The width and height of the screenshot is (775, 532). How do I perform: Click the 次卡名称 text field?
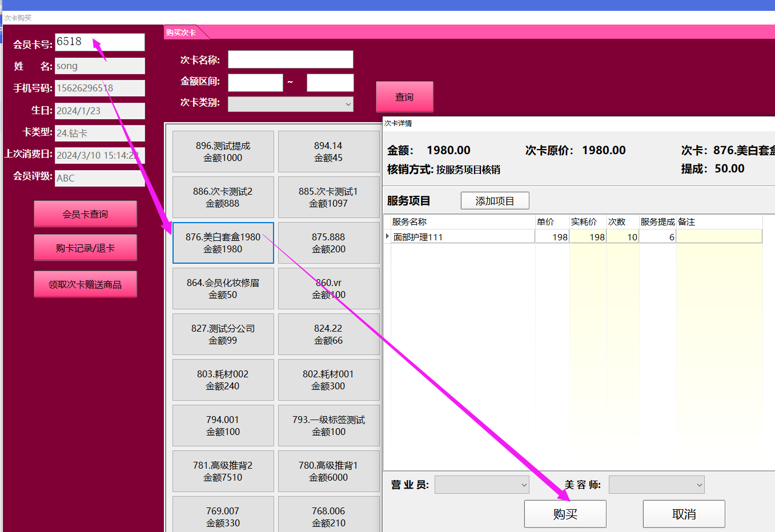[x=290, y=59]
